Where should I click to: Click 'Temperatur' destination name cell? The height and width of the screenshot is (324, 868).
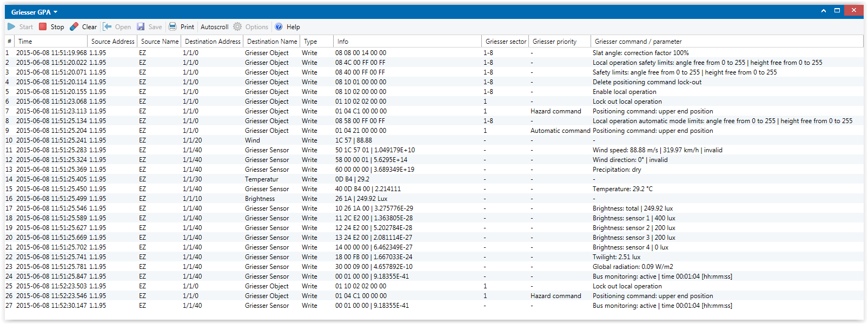262,179
